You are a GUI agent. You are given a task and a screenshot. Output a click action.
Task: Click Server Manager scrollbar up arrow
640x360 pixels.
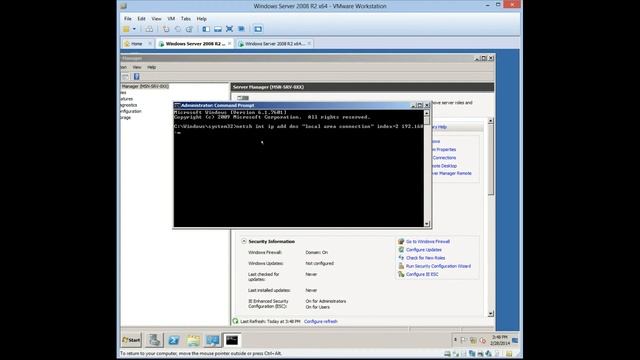[x=491, y=121]
